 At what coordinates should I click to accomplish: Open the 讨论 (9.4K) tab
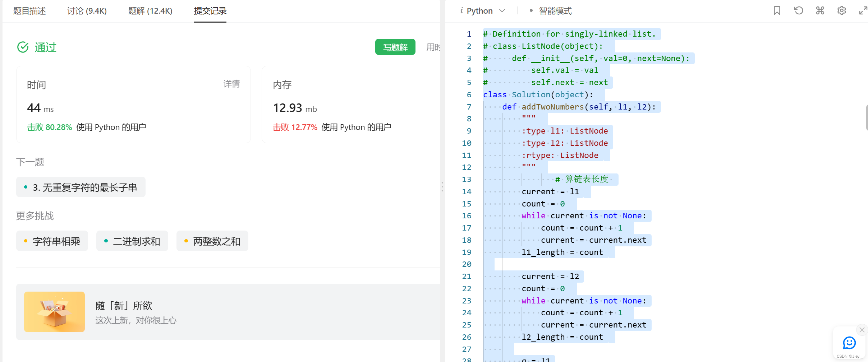tap(86, 11)
